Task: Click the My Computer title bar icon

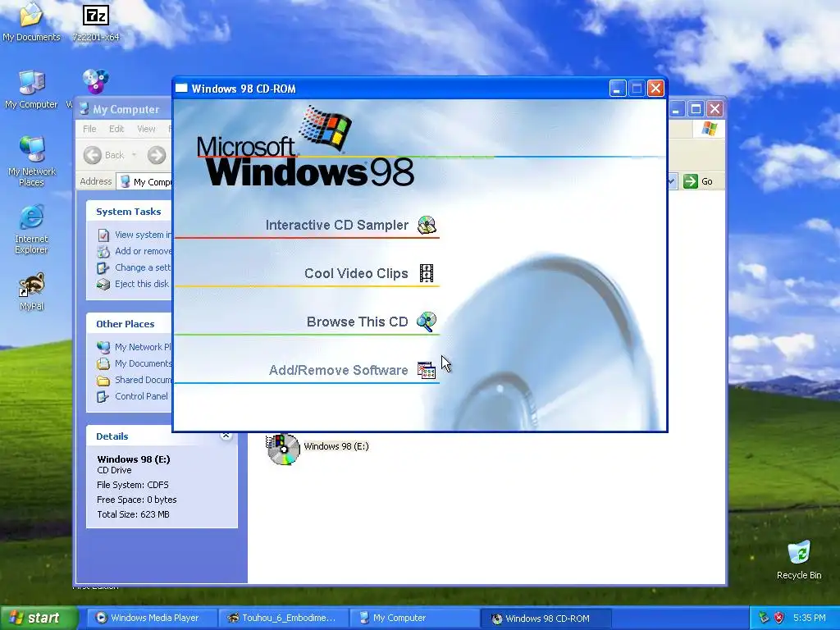Action: click(x=84, y=109)
